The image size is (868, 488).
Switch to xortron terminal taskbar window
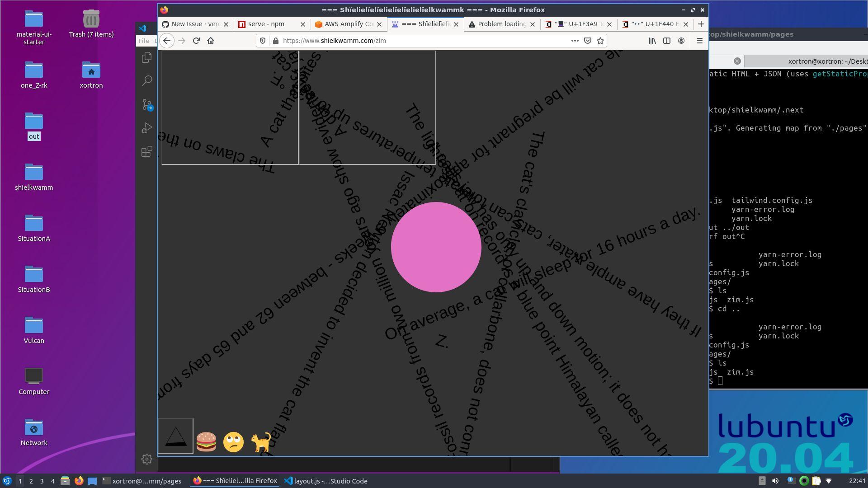pos(142,481)
